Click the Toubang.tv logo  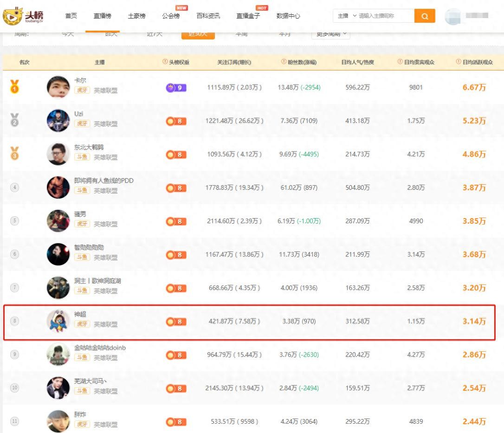[x=24, y=16]
